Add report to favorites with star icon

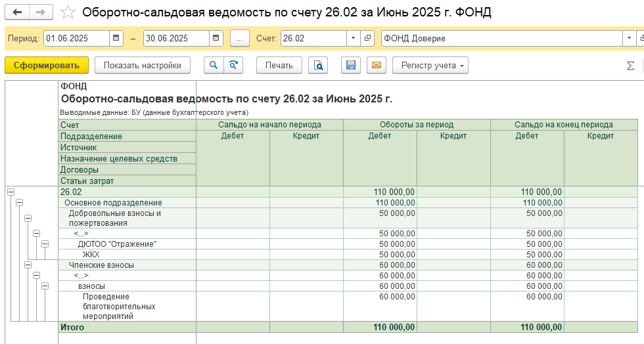tap(67, 12)
